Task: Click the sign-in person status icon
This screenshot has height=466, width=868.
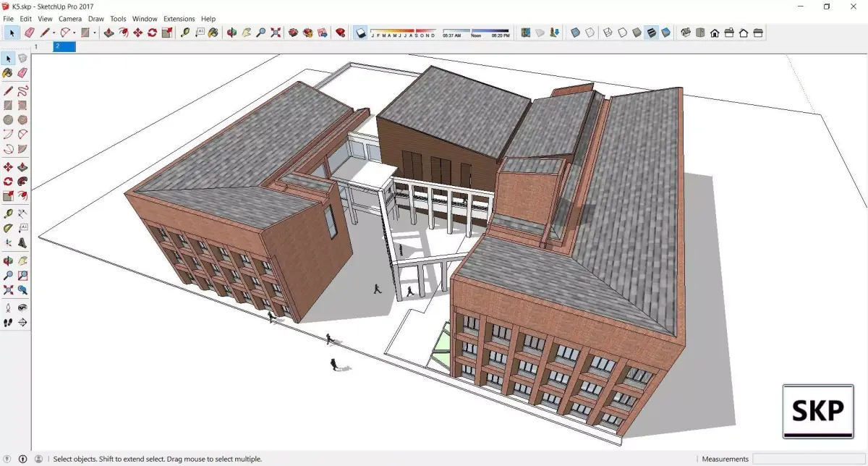Action: pyautogui.click(x=38, y=459)
